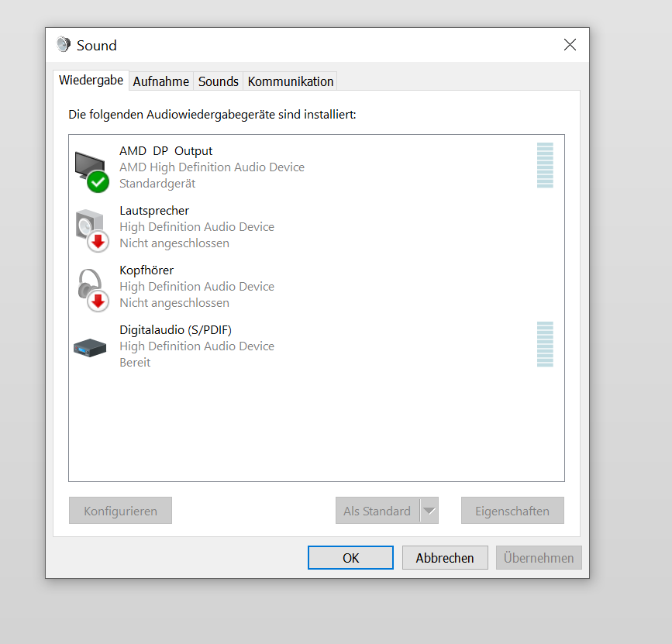Switch to the Aufnahme tab

click(160, 81)
